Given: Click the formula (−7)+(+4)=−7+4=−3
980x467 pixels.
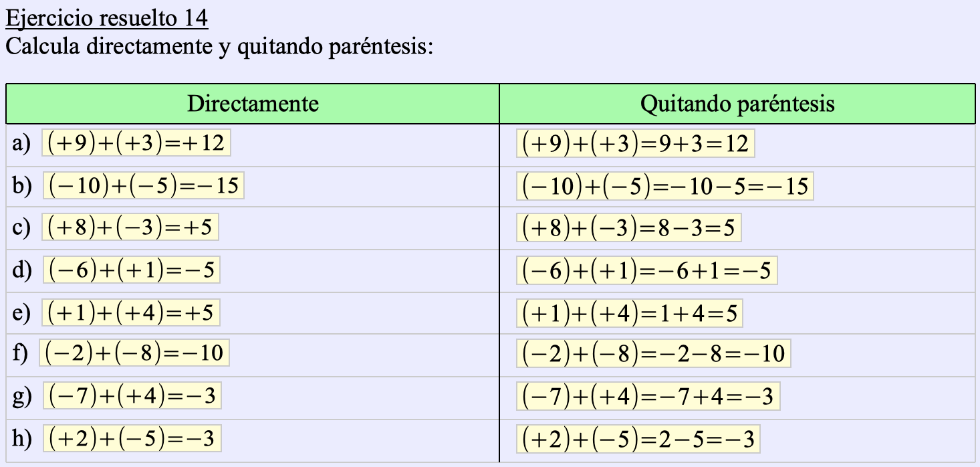Looking at the screenshot, I should pyautogui.click(x=648, y=397).
